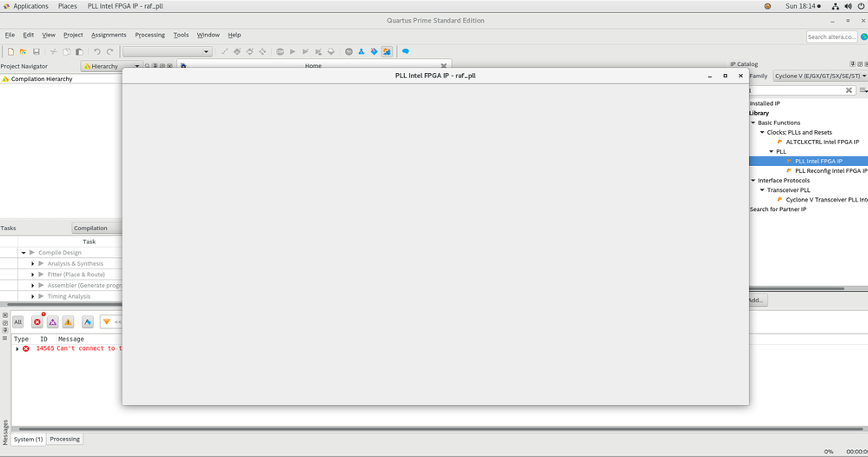Viewport: 868px width, 457px height.
Task: Click the volume icon in system tray
Action: coord(848,6)
